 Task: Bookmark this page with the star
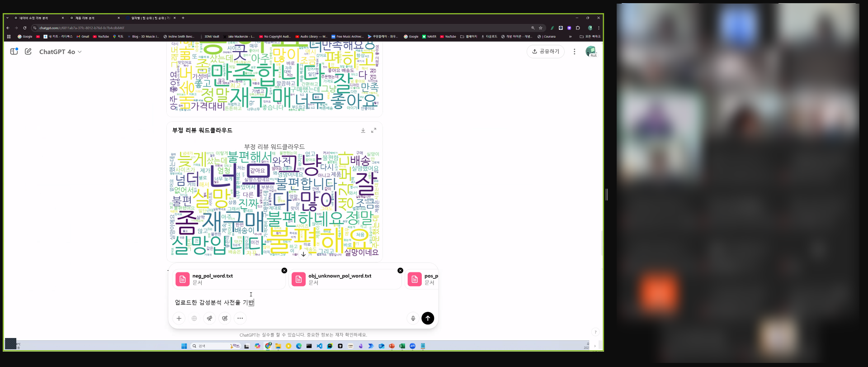coord(540,28)
